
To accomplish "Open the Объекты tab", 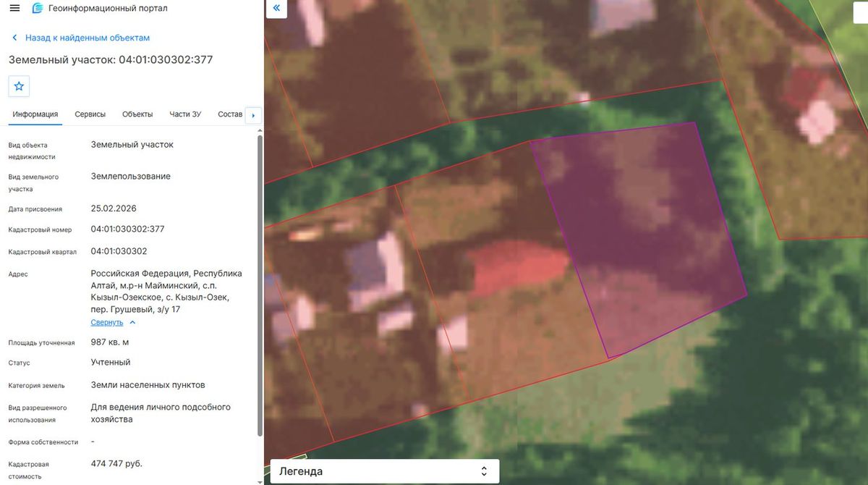I will click(137, 114).
